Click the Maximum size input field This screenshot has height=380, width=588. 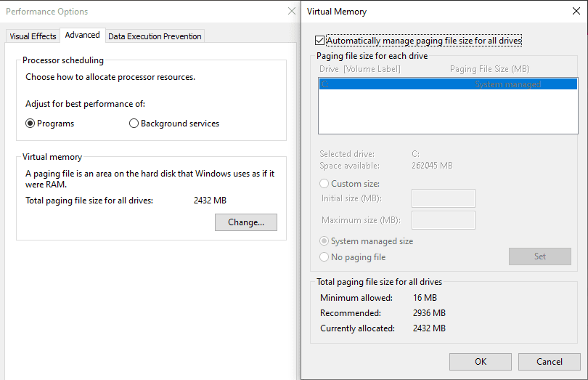[x=443, y=220]
